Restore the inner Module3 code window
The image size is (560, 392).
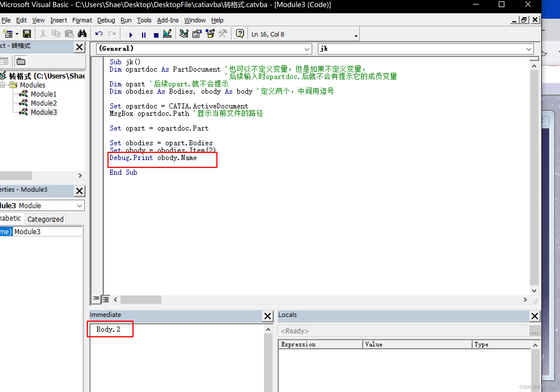(x=524, y=20)
